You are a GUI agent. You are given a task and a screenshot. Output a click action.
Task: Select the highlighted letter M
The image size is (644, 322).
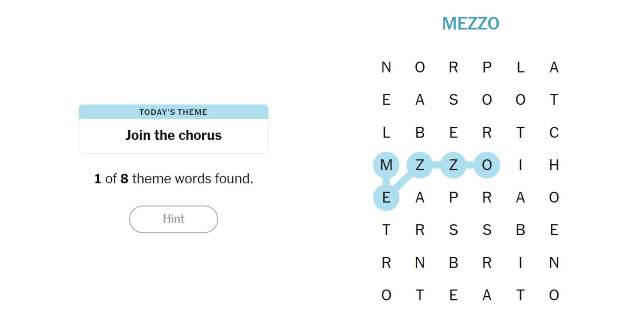[386, 165]
